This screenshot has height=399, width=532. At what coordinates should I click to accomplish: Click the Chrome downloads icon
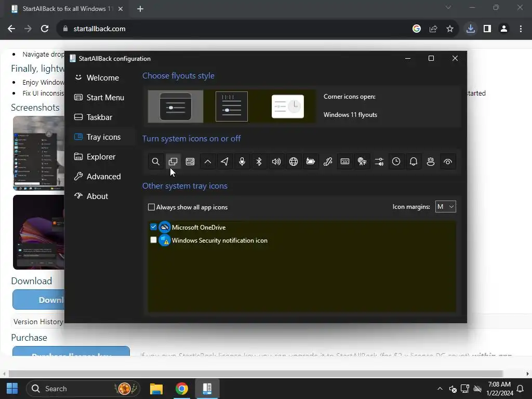pyautogui.click(x=470, y=29)
